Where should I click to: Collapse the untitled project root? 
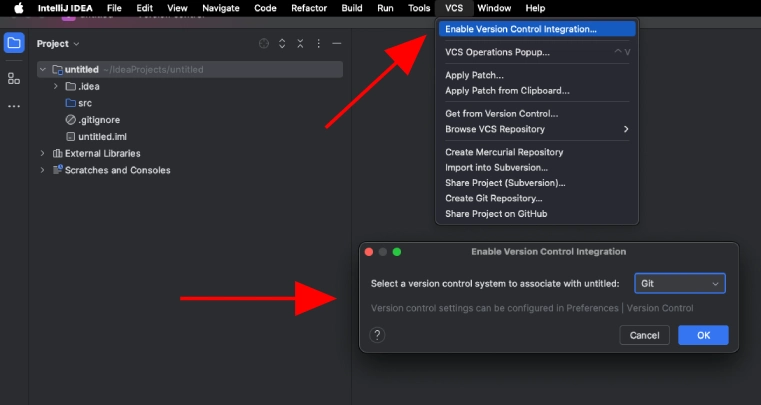pyautogui.click(x=43, y=69)
